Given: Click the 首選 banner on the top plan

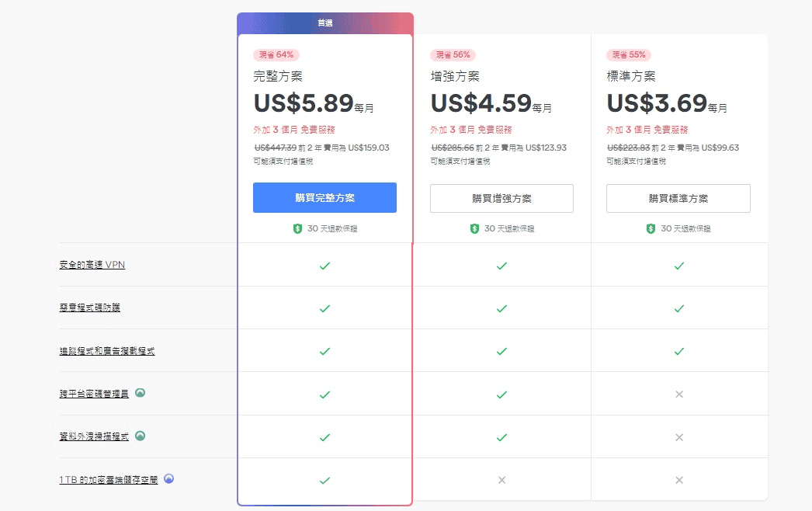Looking at the screenshot, I should click(x=325, y=23).
